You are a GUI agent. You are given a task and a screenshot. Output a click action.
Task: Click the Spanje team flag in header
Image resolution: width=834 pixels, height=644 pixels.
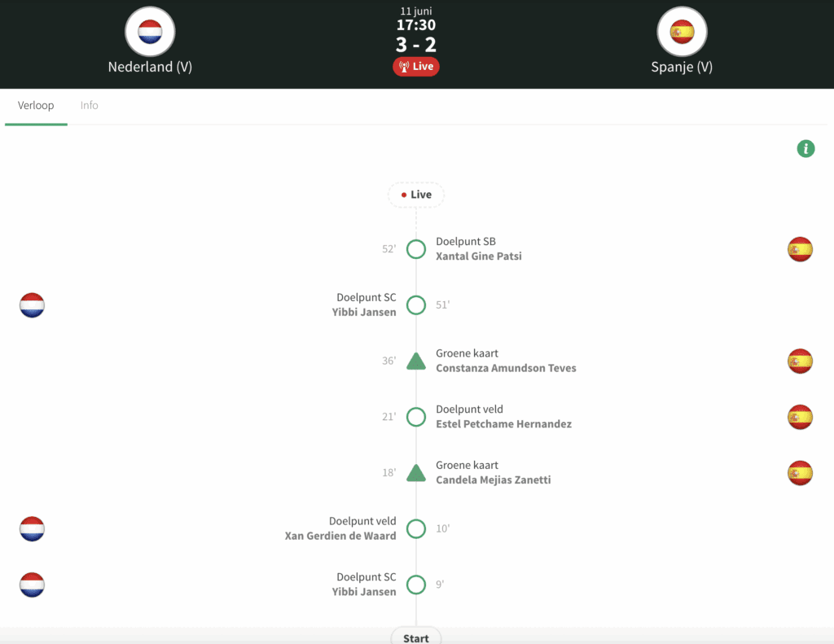[x=682, y=32]
